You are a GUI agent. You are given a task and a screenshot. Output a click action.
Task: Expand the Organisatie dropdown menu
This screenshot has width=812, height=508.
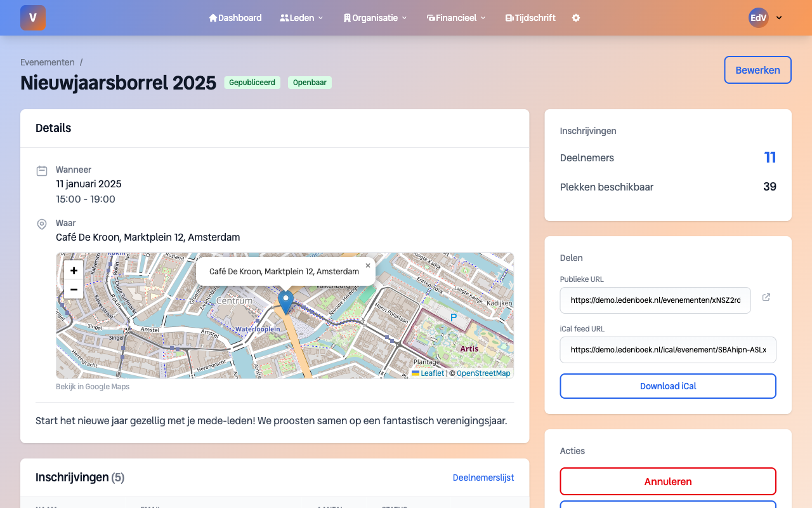375,18
